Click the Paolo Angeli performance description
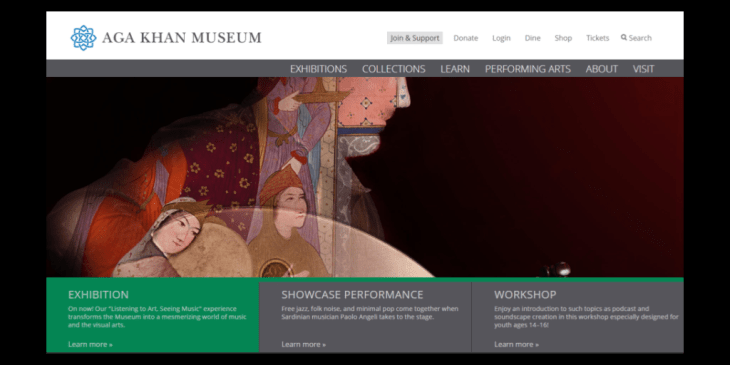Image resolution: width=730 pixels, height=365 pixels. coord(370,313)
